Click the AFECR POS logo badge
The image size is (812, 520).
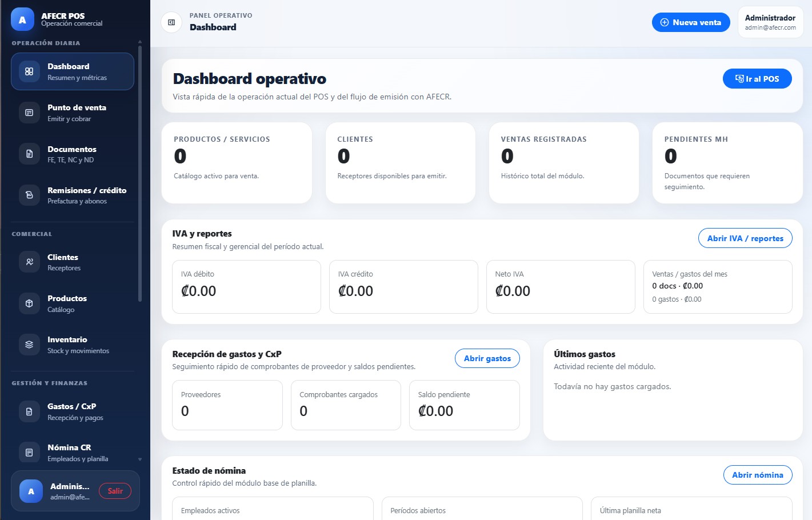click(22, 19)
